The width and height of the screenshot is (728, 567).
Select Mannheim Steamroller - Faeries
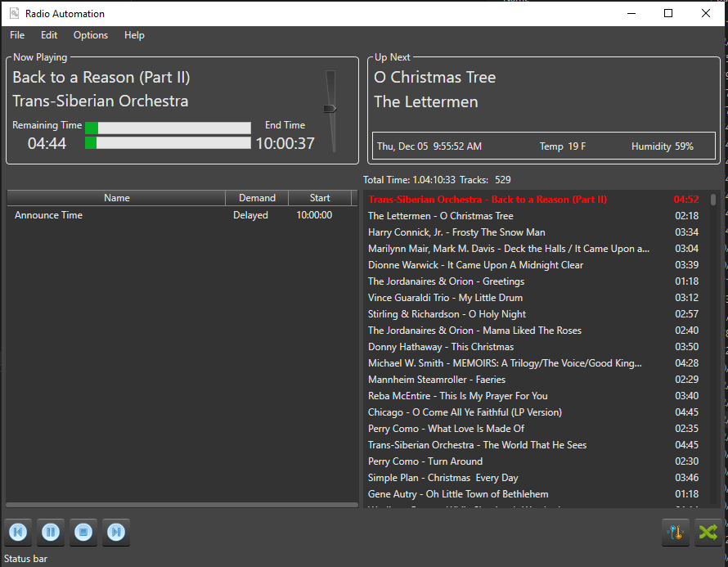coord(534,380)
